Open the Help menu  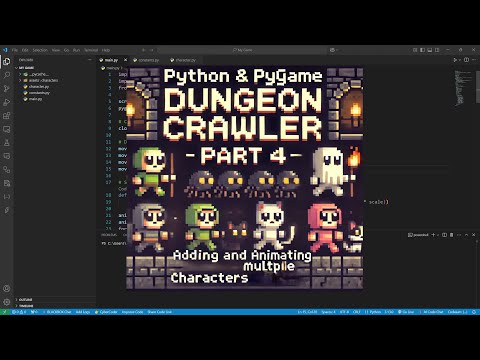coord(106,50)
